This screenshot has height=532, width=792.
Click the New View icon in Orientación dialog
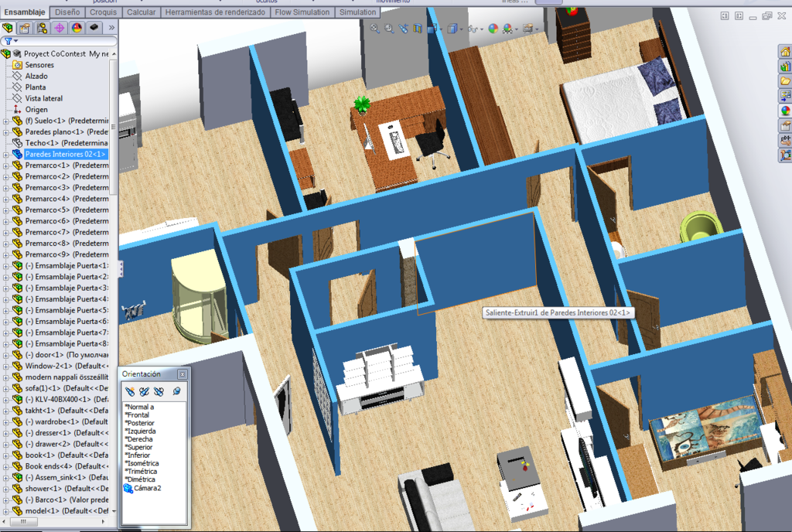tap(130, 391)
